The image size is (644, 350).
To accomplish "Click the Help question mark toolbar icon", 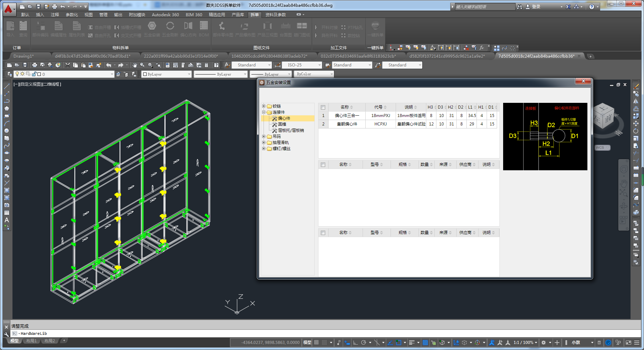I will pyautogui.click(x=216, y=65).
